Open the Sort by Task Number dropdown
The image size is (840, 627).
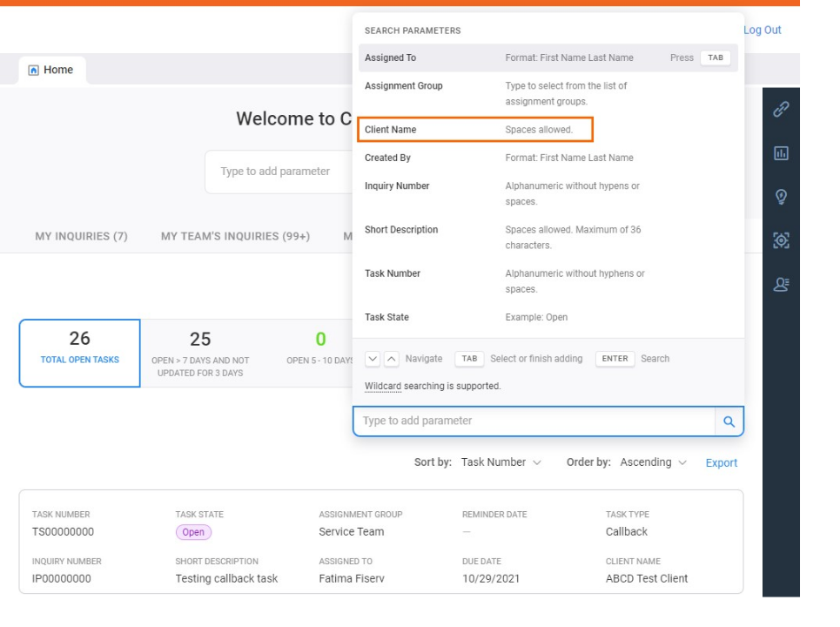501,462
